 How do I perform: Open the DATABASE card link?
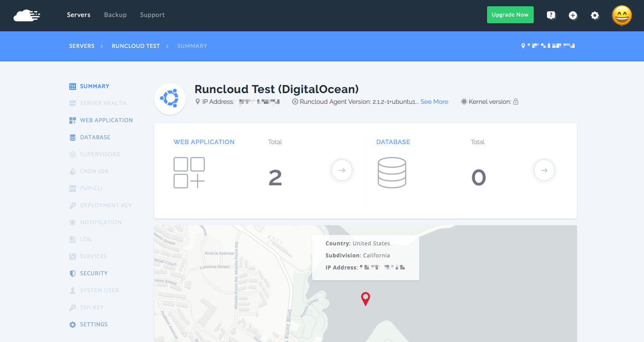point(393,142)
